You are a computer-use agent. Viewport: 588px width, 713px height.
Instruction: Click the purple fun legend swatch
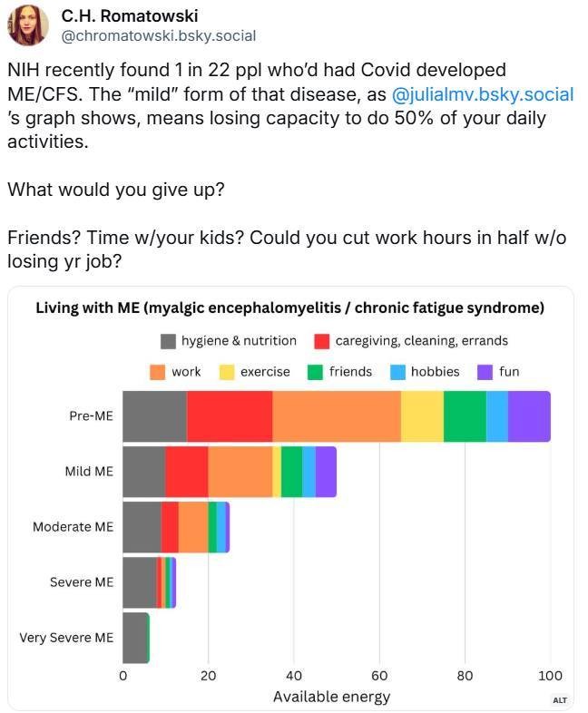tap(485, 372)
